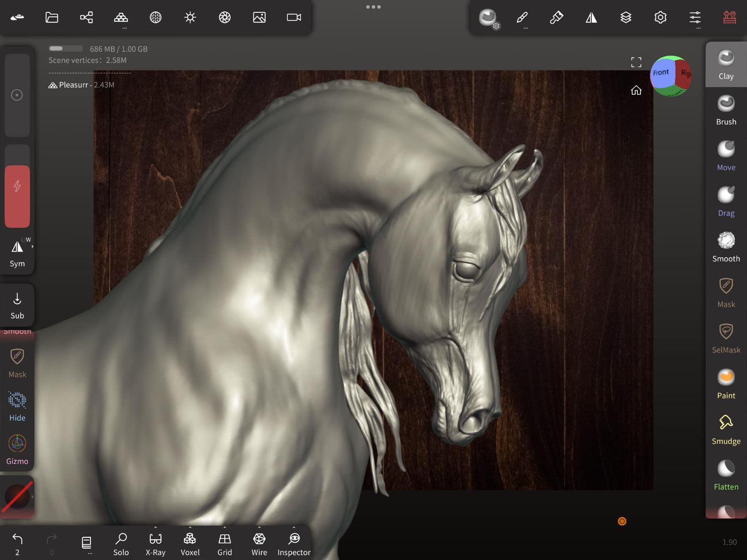Open the Settings gear menu

tap(660, 18)
